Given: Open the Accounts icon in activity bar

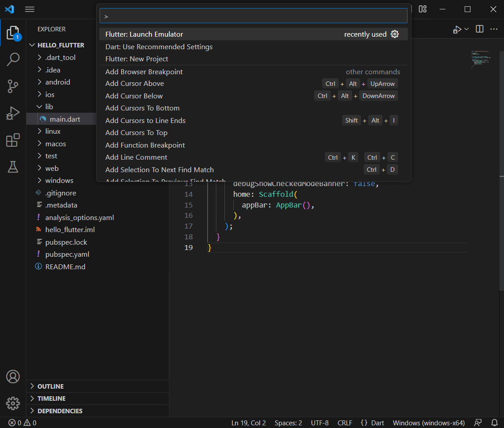Looking at the screenshot, I should point(13,377).
